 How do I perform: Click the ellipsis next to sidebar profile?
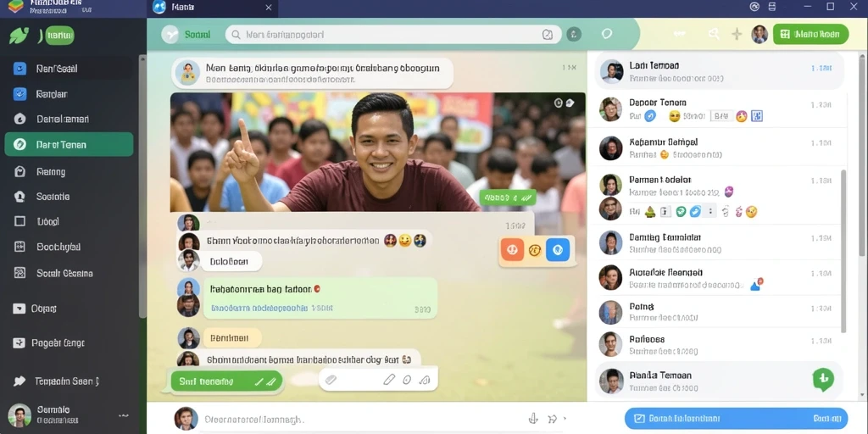[x=124, y=415]
